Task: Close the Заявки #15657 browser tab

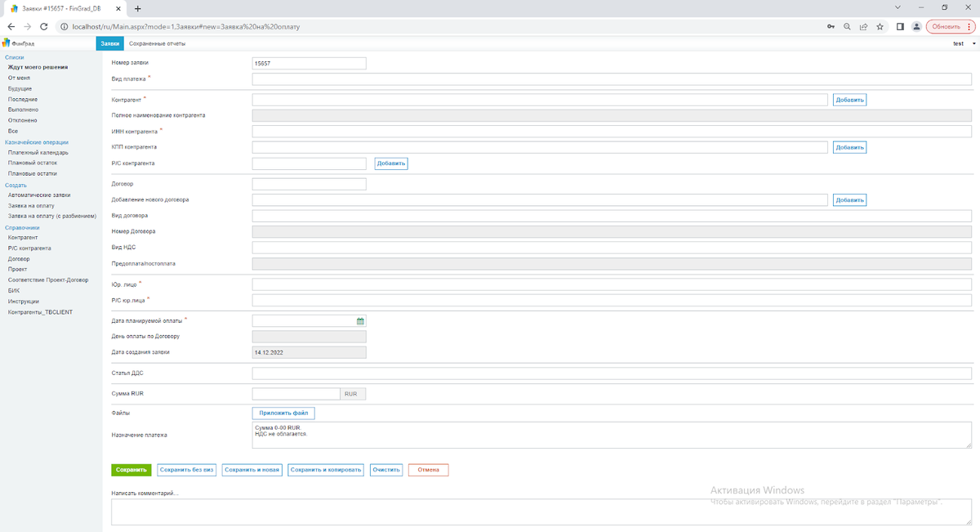Action: pos(119,8)
